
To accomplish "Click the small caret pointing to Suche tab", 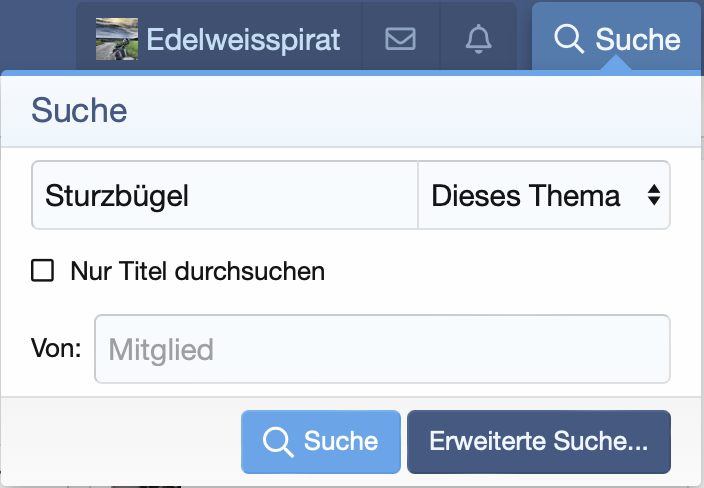I will [x=617, y=64].
